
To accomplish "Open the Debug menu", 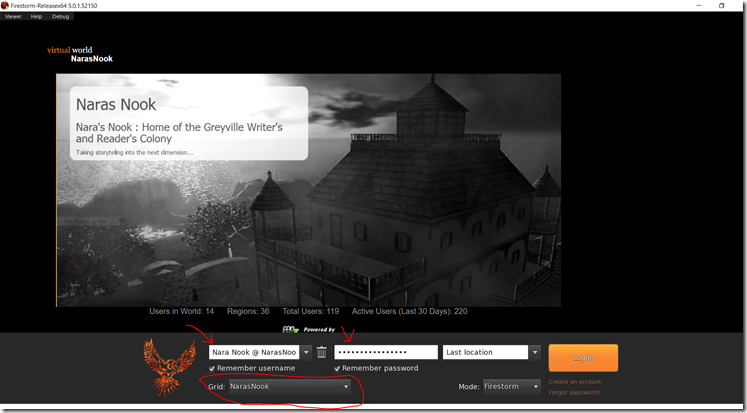I will coord(61,17).
